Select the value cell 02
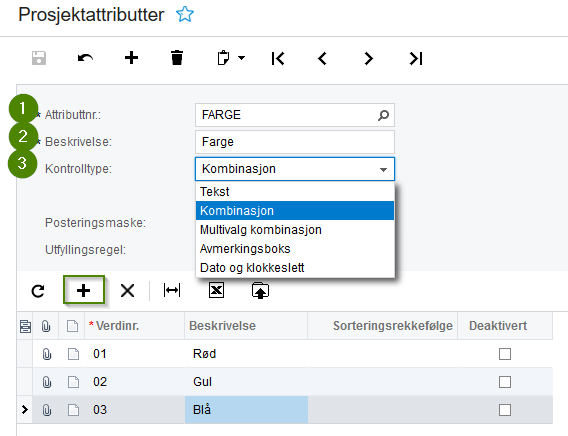Screen dimensions: 568x436 tap(135, 382)
